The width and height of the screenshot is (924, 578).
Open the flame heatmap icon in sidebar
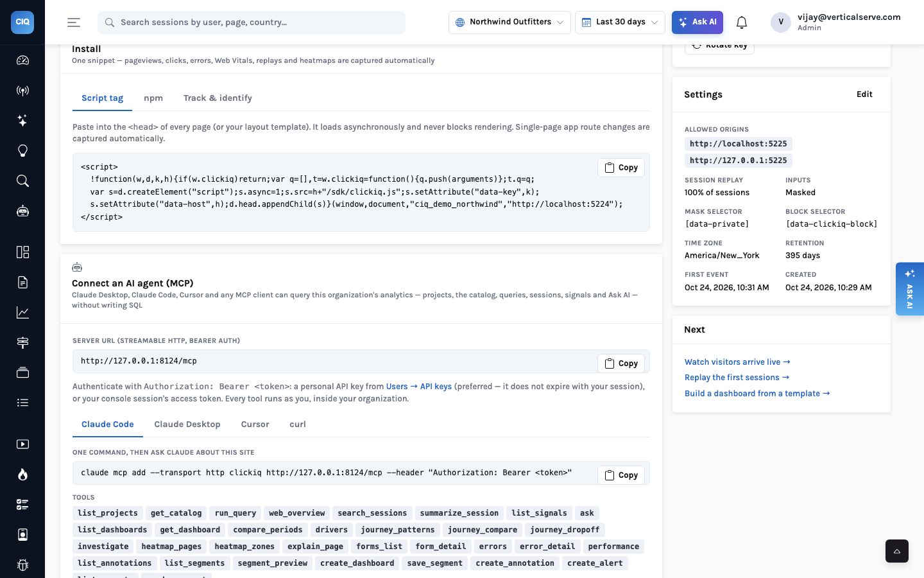point(22,474)
